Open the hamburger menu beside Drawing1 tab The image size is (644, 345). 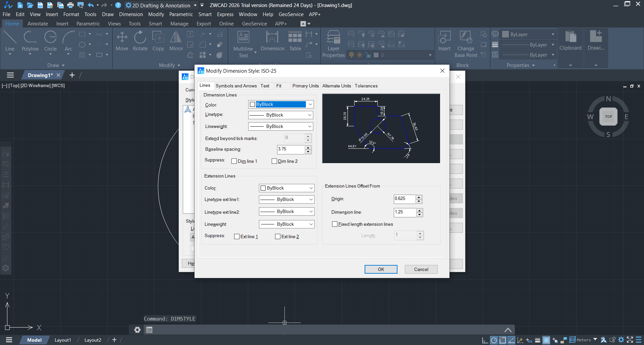[10, 75]
